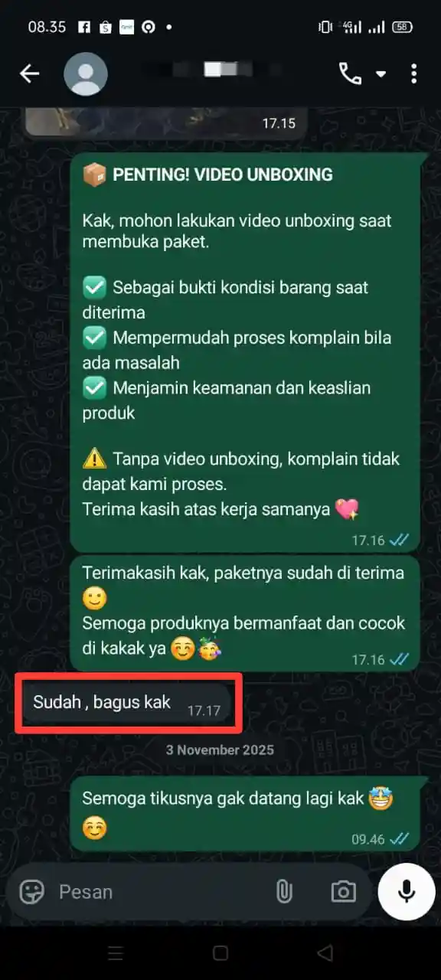Tap the microphone voice message button
Image resolution: width=441 pixels, height=980 pixels.
click(x=407, y=891)
